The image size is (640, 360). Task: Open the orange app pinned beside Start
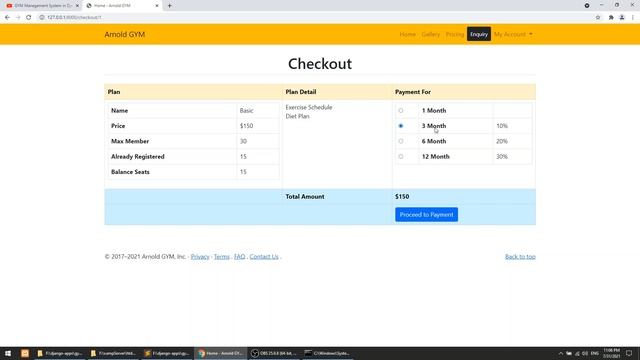[x=25, y=353]
